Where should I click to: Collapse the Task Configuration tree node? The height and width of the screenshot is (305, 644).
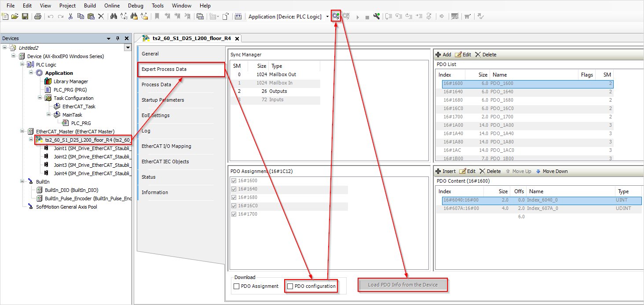[40, 98]
